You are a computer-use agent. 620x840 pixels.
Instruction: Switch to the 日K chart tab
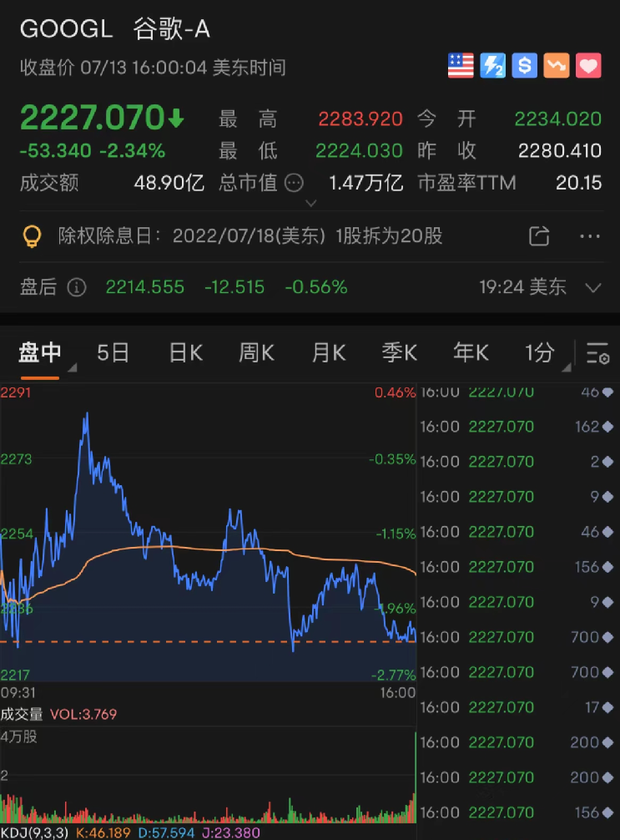coord(186,353)
